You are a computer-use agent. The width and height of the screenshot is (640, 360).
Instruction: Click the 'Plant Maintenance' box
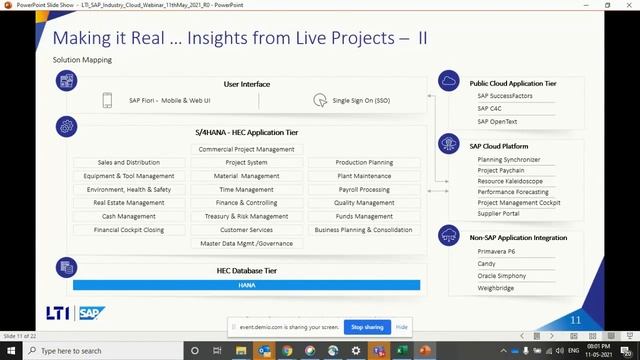[x=364, y=176]
